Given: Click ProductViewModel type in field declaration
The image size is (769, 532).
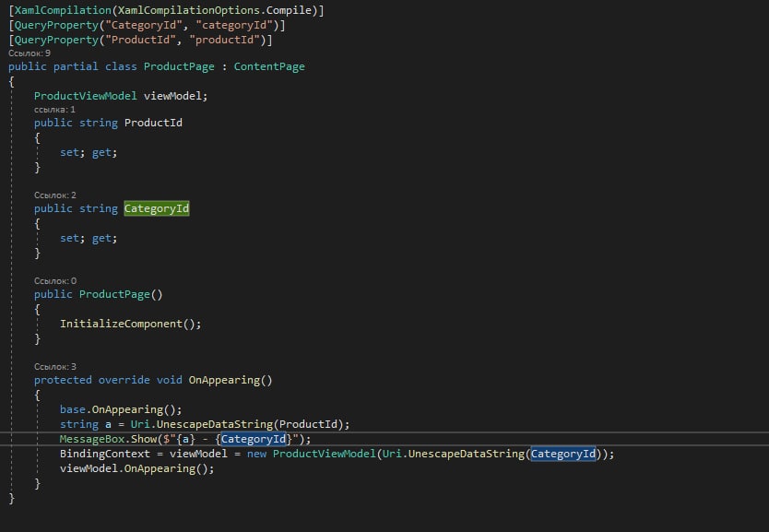Looking at the screenshot, I should tap(86, 96).
